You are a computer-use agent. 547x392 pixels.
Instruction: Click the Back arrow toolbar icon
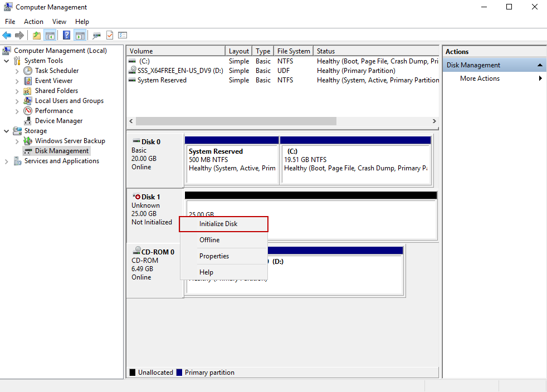pos(7,35)
